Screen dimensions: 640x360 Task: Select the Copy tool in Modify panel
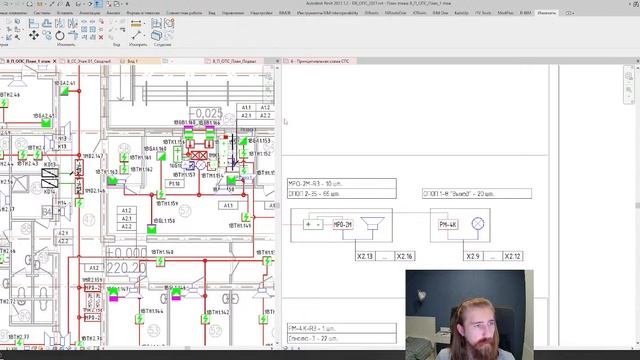pyautogui.click(x=47, y=36)
